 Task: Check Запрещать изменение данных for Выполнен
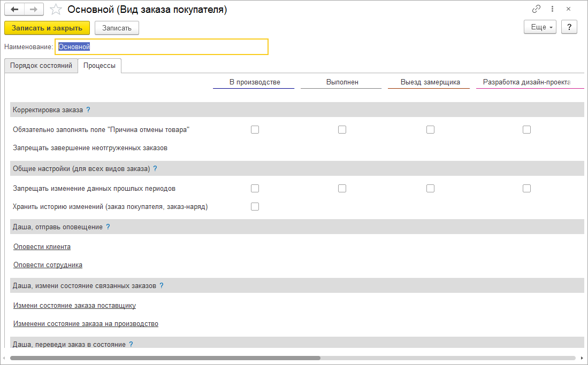point(342,188)
